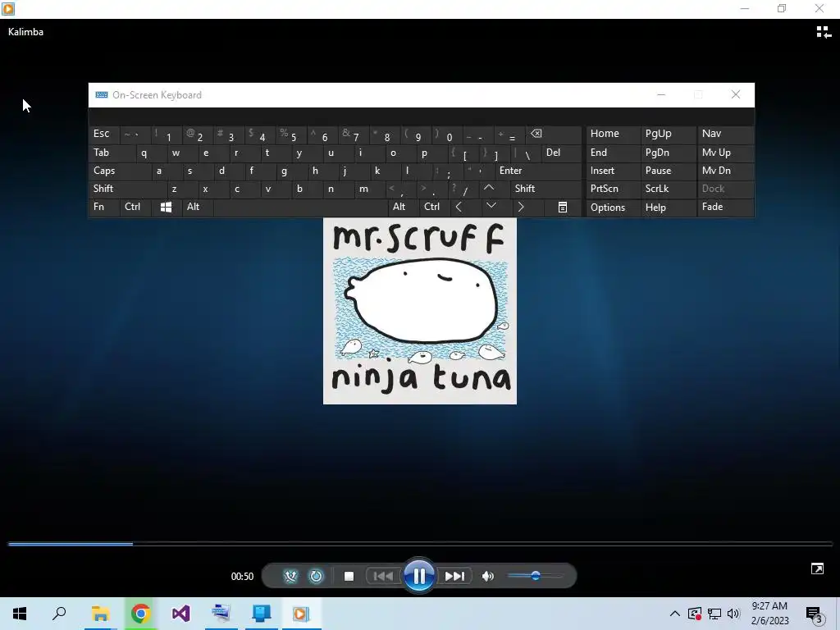Switch to Library view icon
Viewport: 840px width, 630px height.
824,32
